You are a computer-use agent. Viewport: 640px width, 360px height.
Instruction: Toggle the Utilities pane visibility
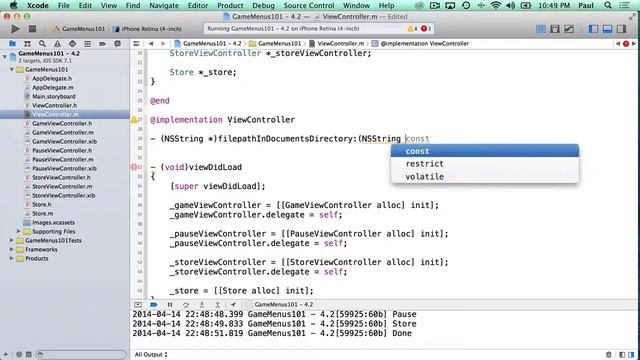(621, 29)
